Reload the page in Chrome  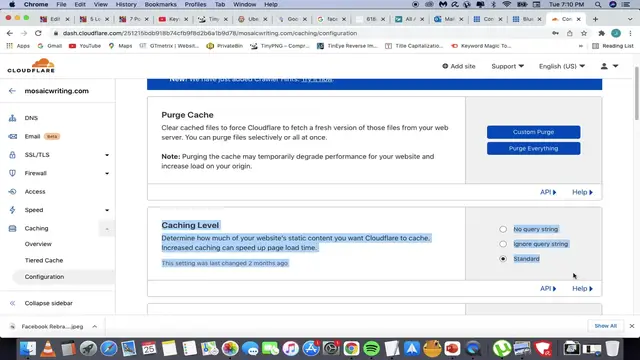pos(38,33)
